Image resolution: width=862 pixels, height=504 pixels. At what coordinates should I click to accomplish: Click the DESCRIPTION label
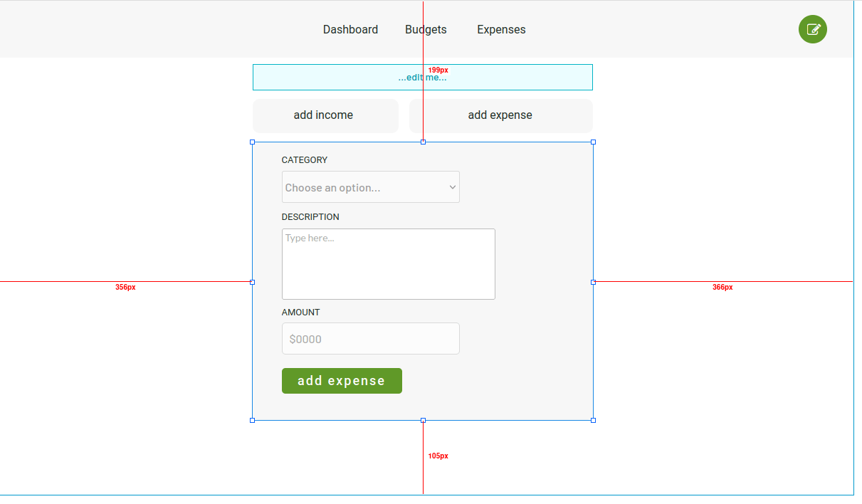click(310, 216)
